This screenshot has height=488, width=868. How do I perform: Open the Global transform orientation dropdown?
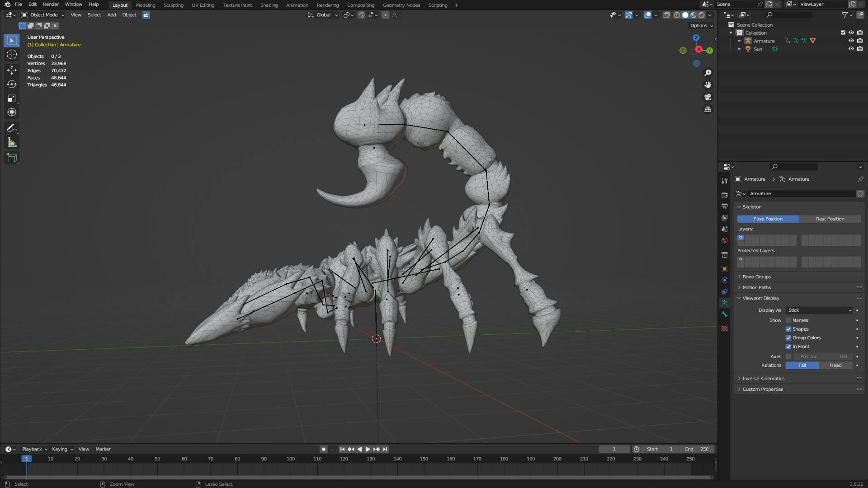(323, 15)
